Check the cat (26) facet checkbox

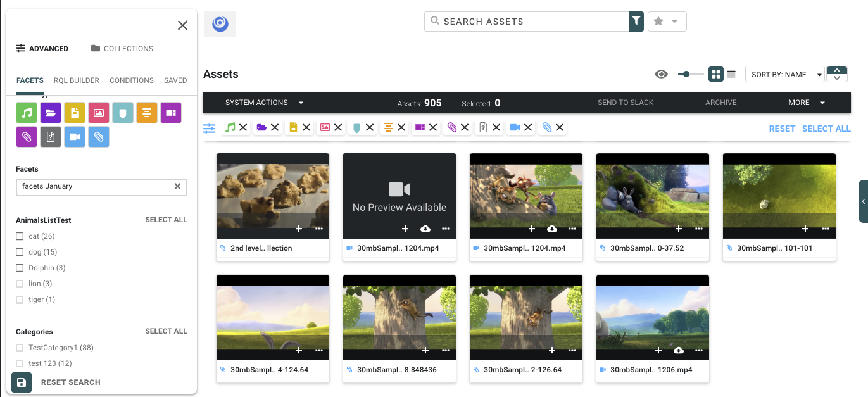pyautogui.click(x=20, y=236)
